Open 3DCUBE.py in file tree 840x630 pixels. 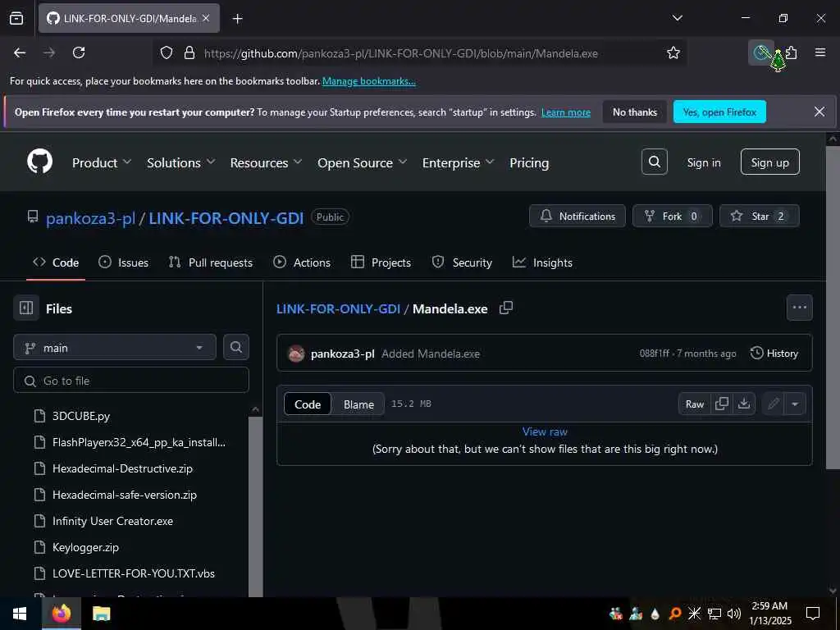coord(81,416)
